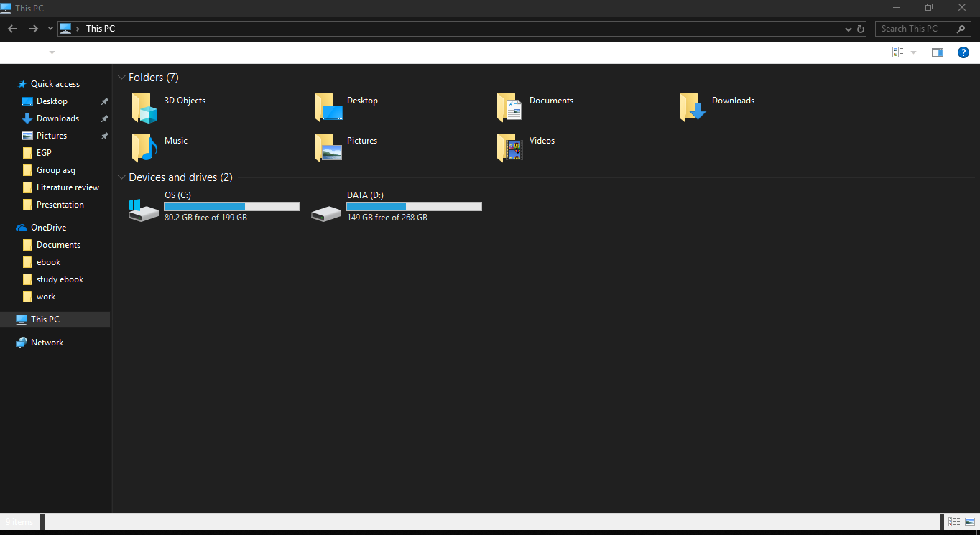Open the recent locations dropdown arrow
980x535 pixels.
point(50,29)
